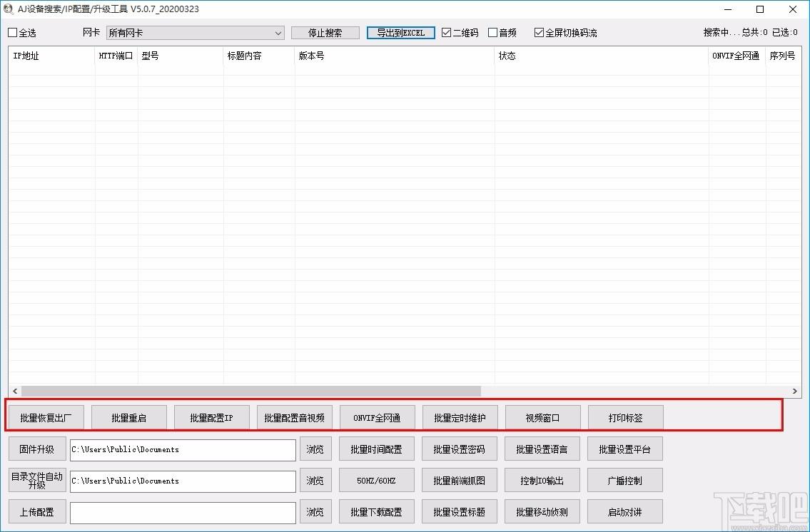Click the empty upload config path field

tap(183, 513)
